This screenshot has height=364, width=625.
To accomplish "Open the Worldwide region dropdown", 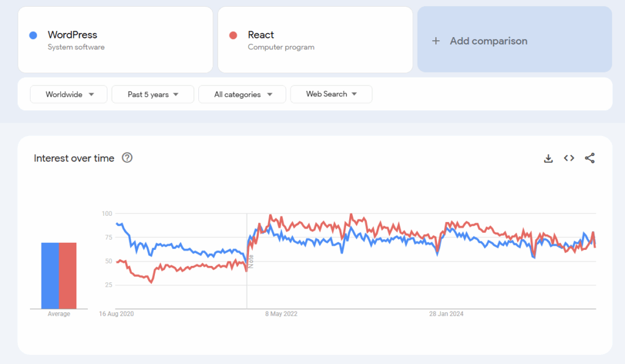I will point(68,95).
